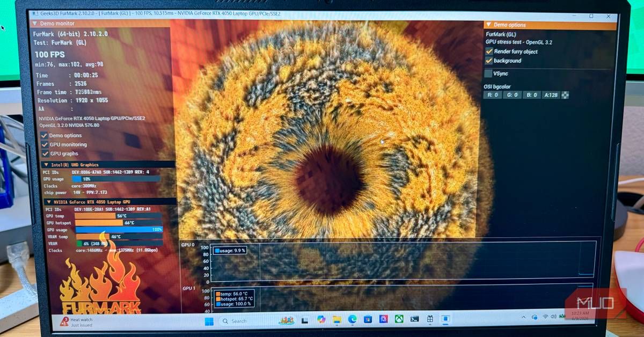Click the VRAM 6% usage bar

(x=119, y=243)
